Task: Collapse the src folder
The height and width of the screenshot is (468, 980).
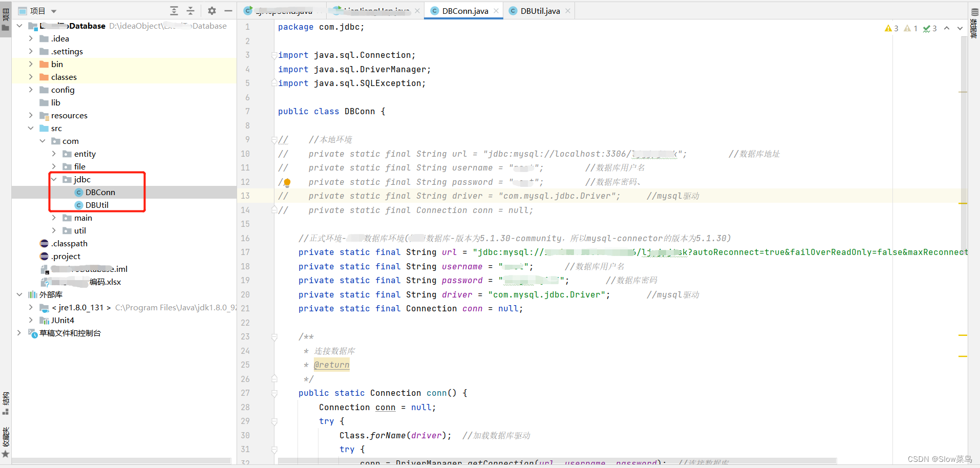Action: [x=31, y=128]
